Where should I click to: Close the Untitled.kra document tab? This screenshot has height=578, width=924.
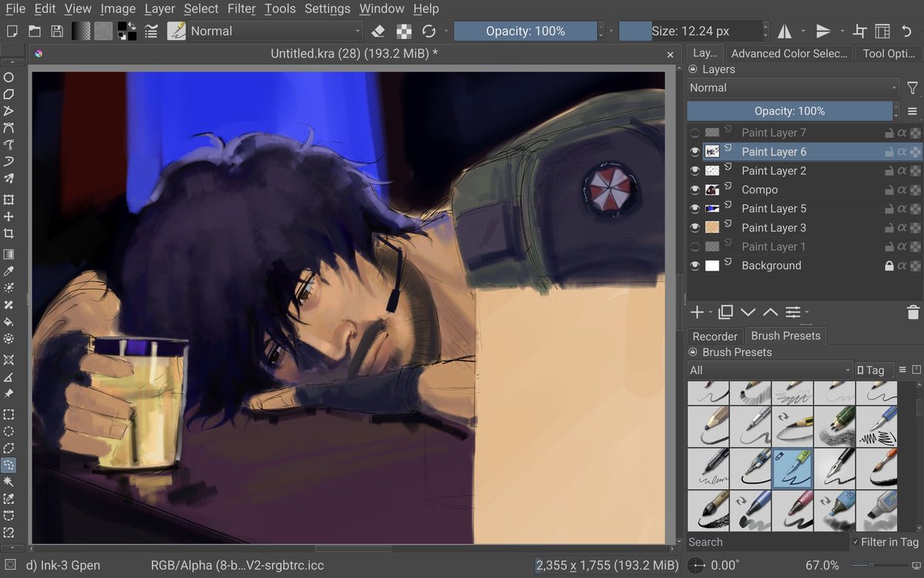pos(670,54)
